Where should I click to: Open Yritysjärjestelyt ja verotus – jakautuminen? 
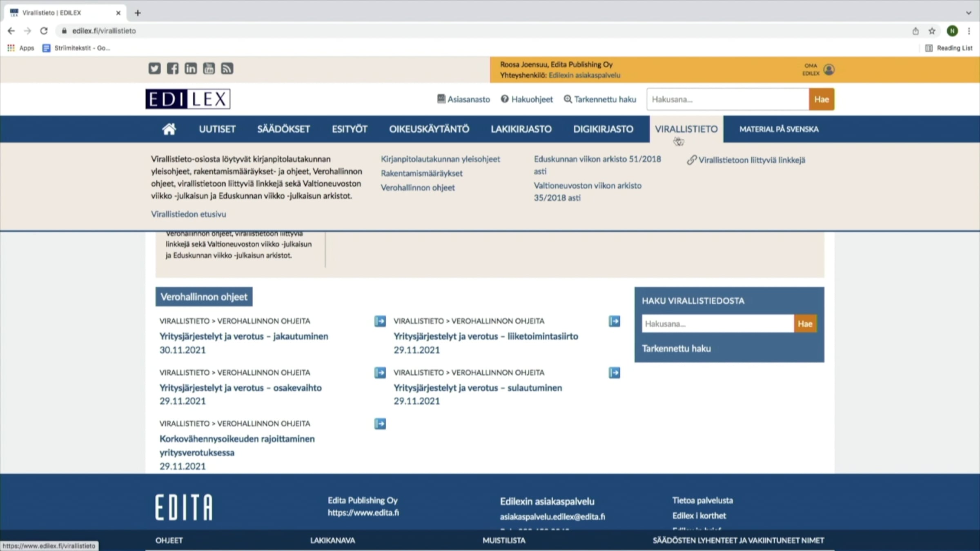click(243, 336)
